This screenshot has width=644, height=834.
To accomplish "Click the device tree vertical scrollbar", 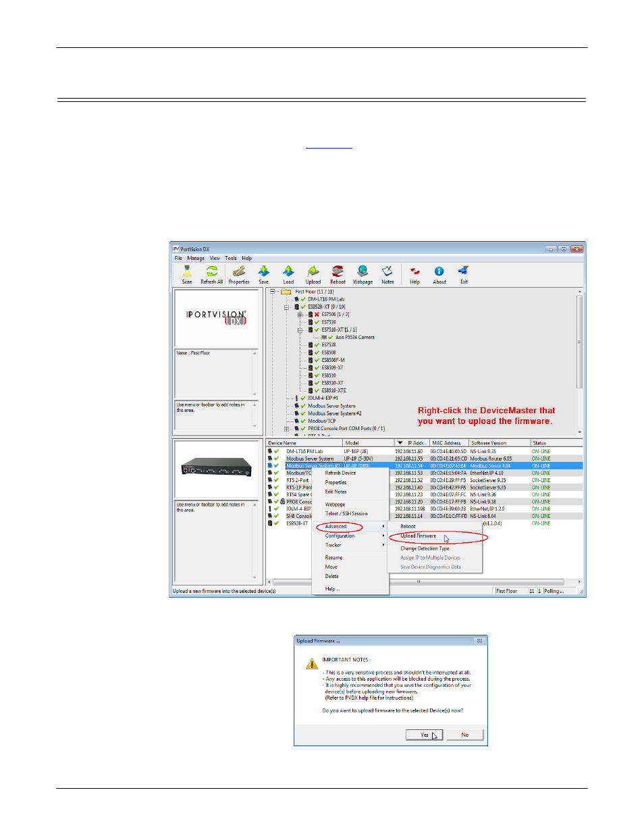I will click(x=580, y=362).
